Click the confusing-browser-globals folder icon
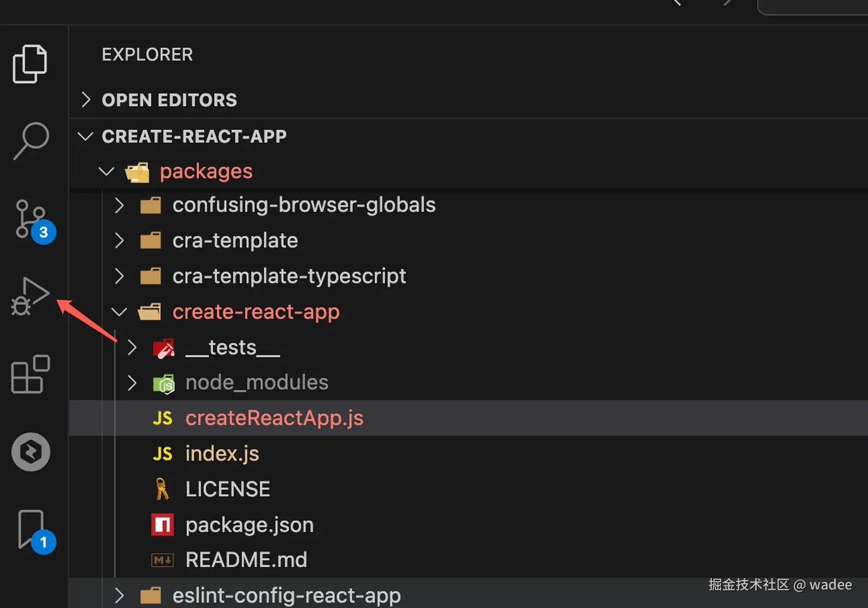Image resolution: width=868 pixels, height=608 pixels. [x=150, y=206]
